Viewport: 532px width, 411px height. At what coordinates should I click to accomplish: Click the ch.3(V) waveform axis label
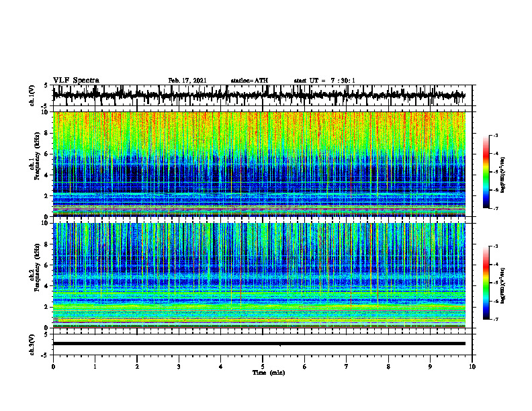(x=32, y=345)
